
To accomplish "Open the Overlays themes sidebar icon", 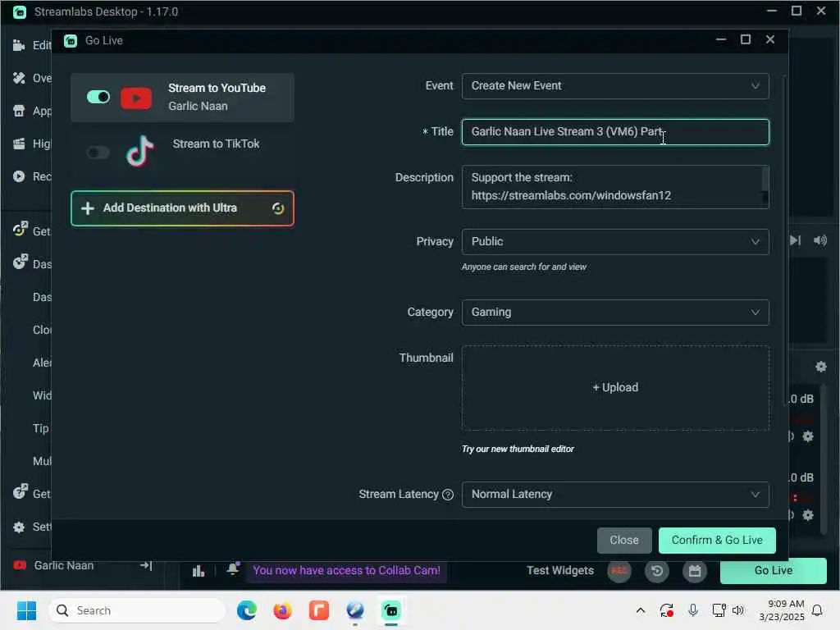I will [x=19, y=78].
